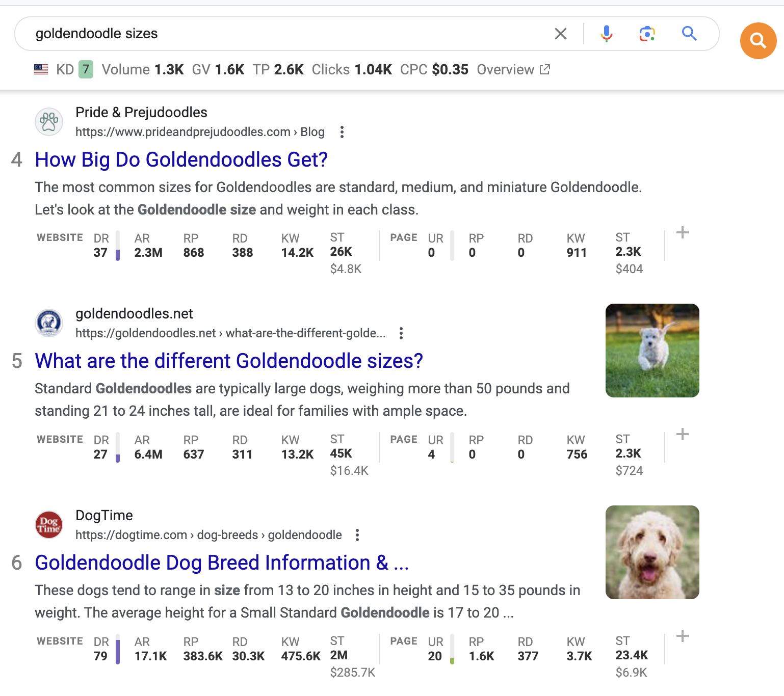Open 'How Big Do Goldendoodles Get?' result
Screen dimensions: 784x696
pyautogui.click(x=181, y=160)
